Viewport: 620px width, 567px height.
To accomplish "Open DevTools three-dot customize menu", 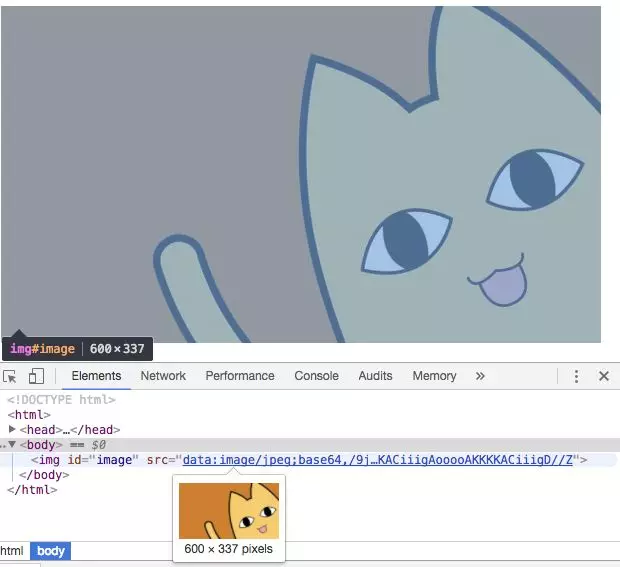I will pyautogui.click(x=577, y=376).
